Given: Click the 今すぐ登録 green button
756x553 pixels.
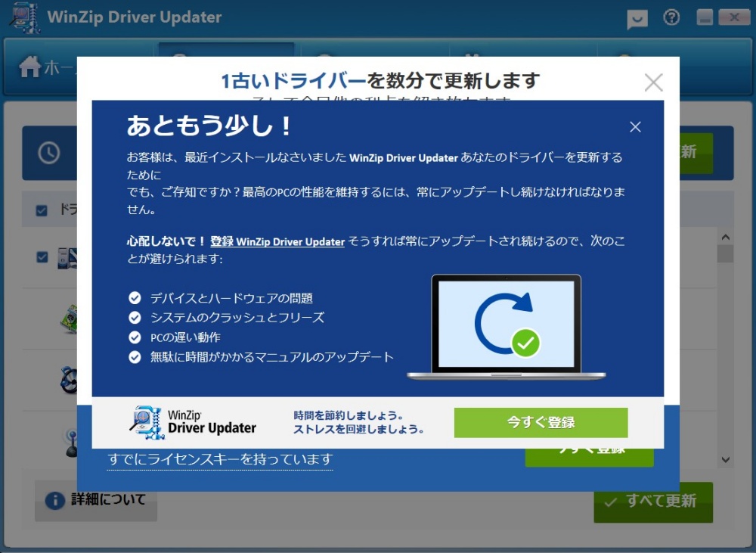Looking at the screenshot, I should tap(540, 422).
